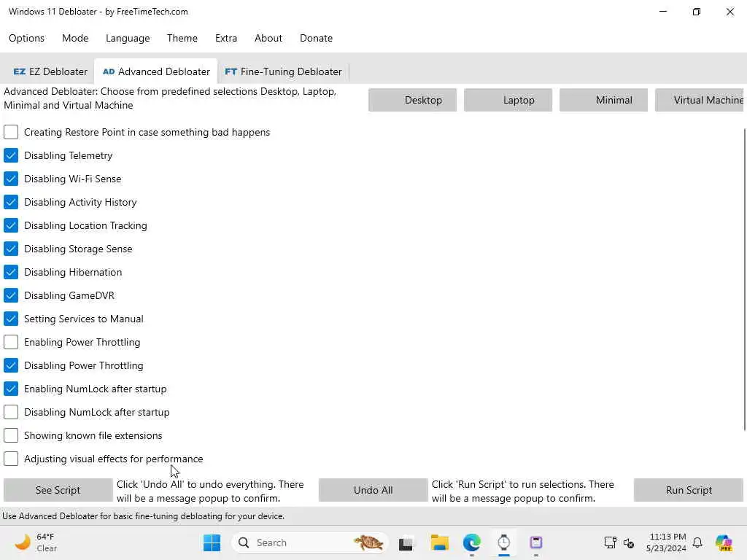Click the muted volume tray icon
Screen dimensions: 747x560
tap(629, 542)
